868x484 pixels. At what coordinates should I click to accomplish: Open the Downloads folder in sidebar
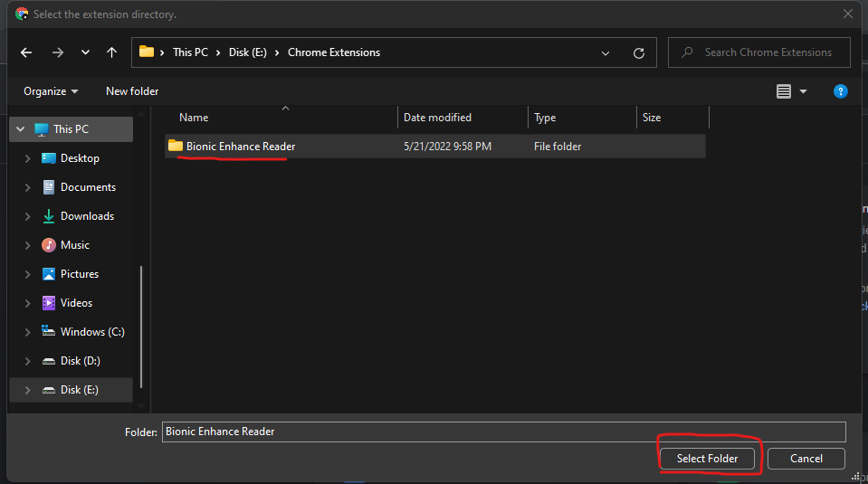click(87, 216)
